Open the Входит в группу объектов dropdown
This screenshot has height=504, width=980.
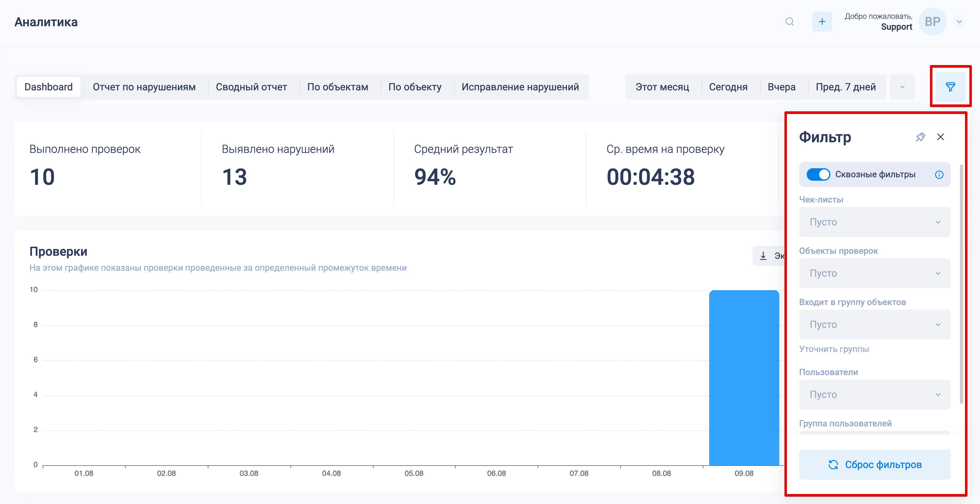874,325
